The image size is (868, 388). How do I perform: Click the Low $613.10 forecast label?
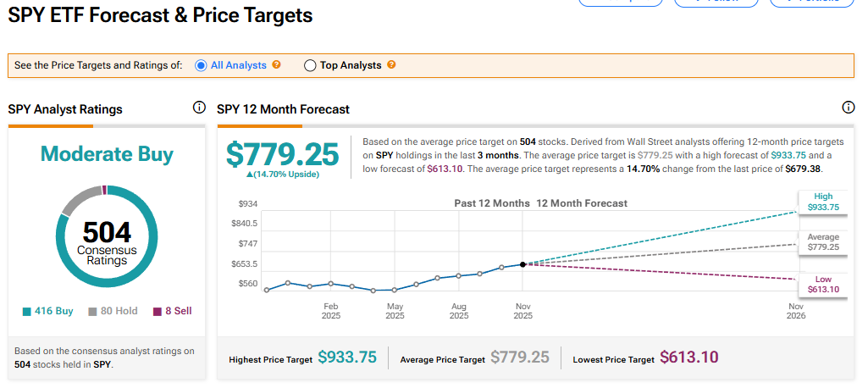821,284
